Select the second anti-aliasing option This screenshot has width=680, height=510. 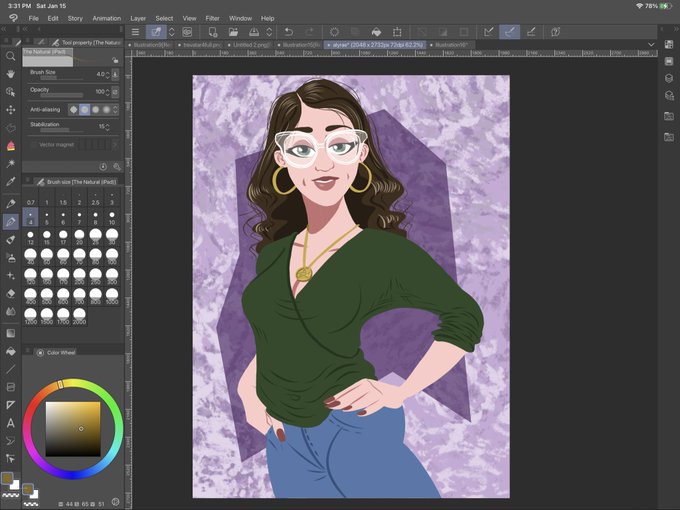85,110
